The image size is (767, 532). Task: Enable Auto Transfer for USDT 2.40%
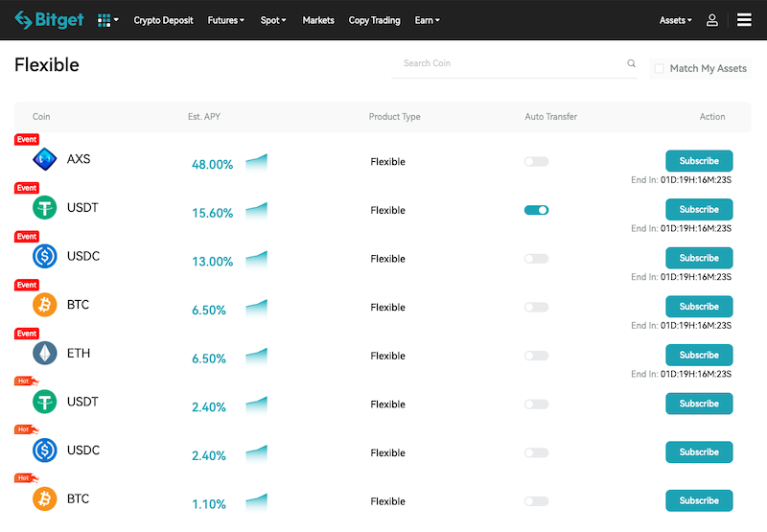(536, 405)
